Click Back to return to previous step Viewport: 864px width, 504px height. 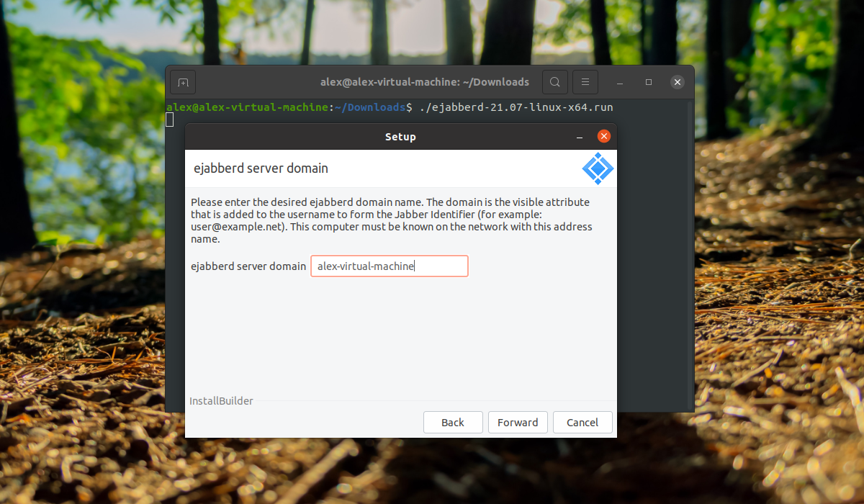[452, 423]
